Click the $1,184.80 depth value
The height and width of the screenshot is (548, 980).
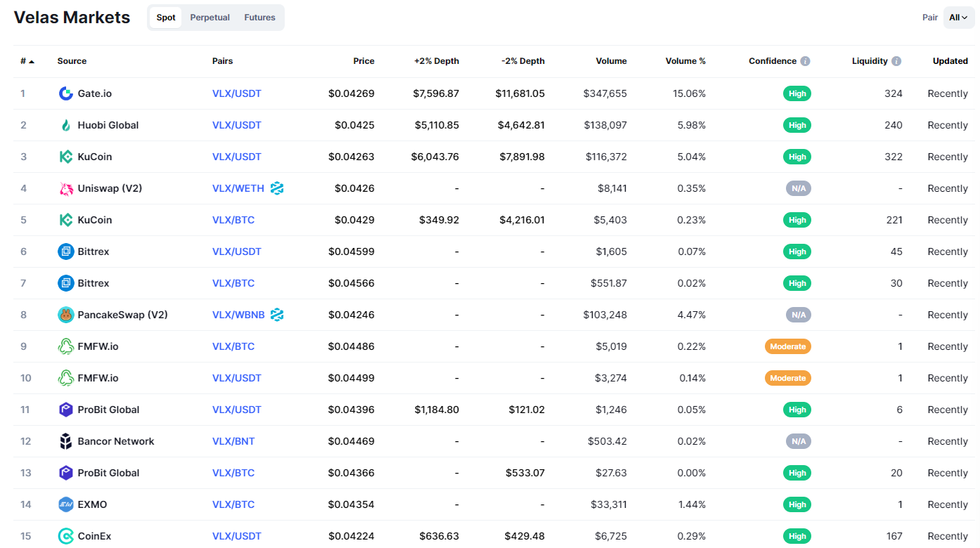pyautogui.click(x=437, y=410)
